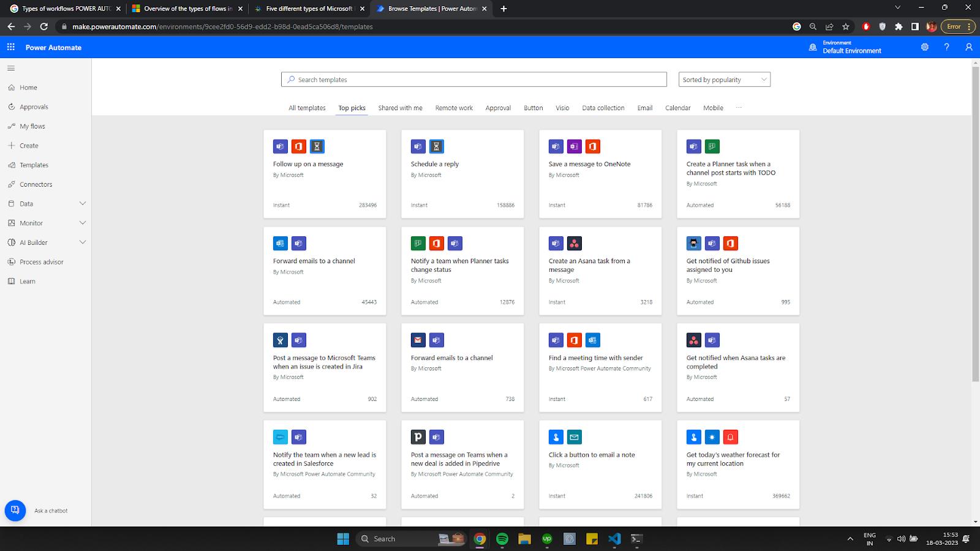Image resolution: width=980 pixels, height=551 pixels.
Task: Expand the AI Builder section chevron
Action: pos(83,242)
